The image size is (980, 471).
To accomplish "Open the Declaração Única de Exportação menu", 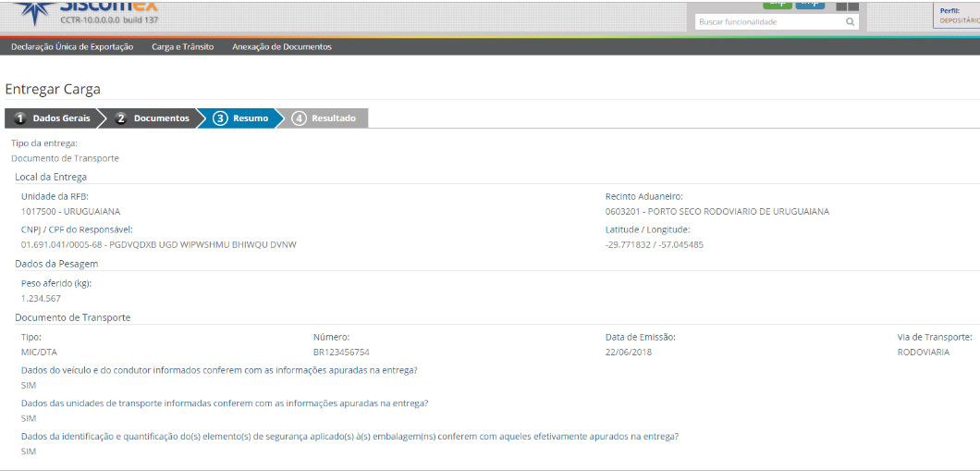I will (x=72, y=46).
